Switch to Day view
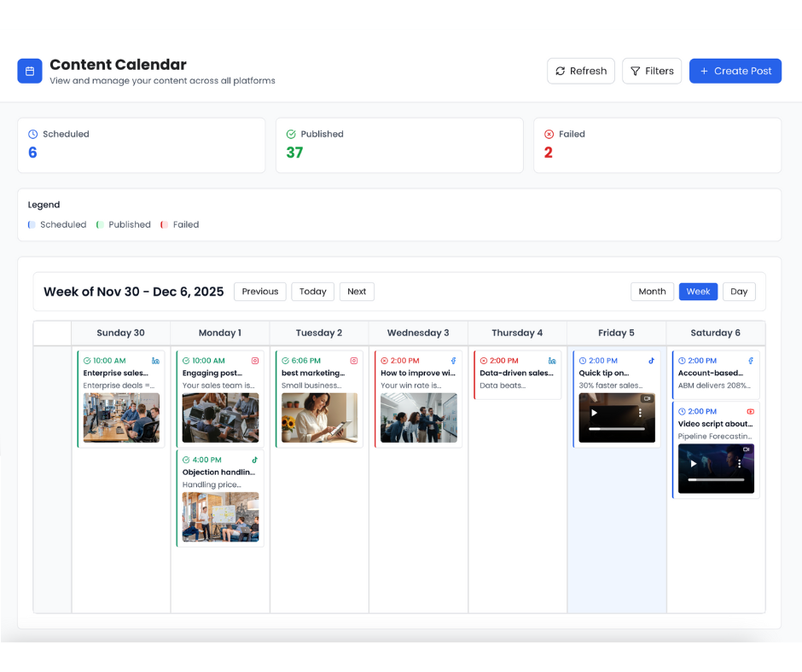 tap(739, 291)
